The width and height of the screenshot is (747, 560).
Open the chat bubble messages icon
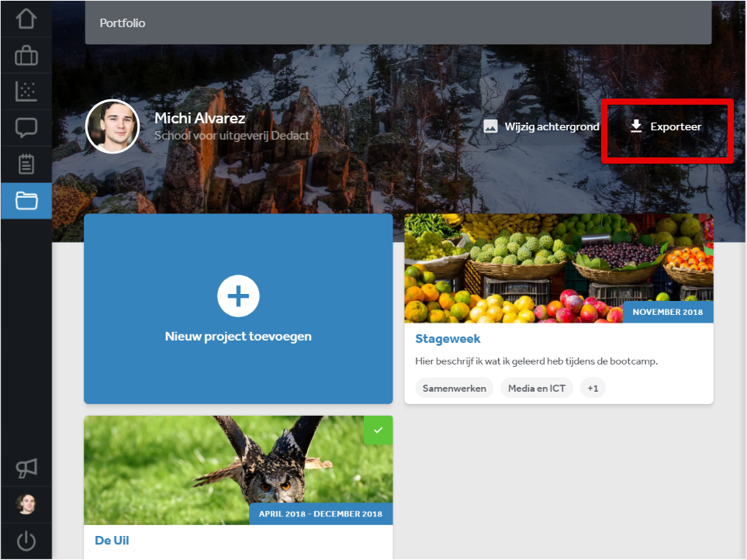click(26, 128)
